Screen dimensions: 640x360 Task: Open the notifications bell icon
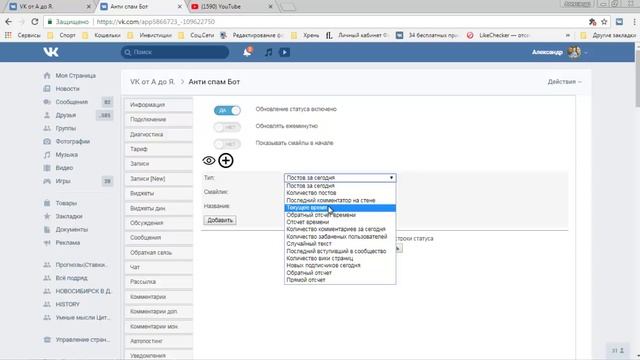point(247,52)
